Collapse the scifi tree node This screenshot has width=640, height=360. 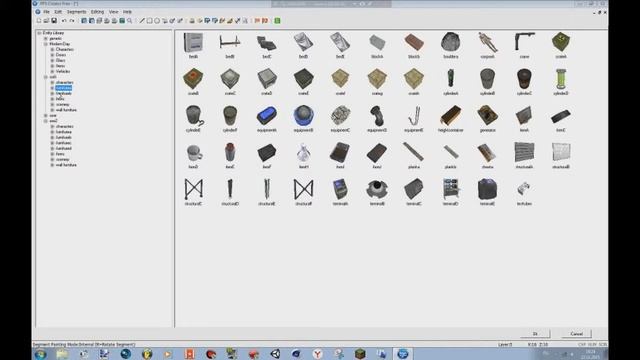[46, 77]
